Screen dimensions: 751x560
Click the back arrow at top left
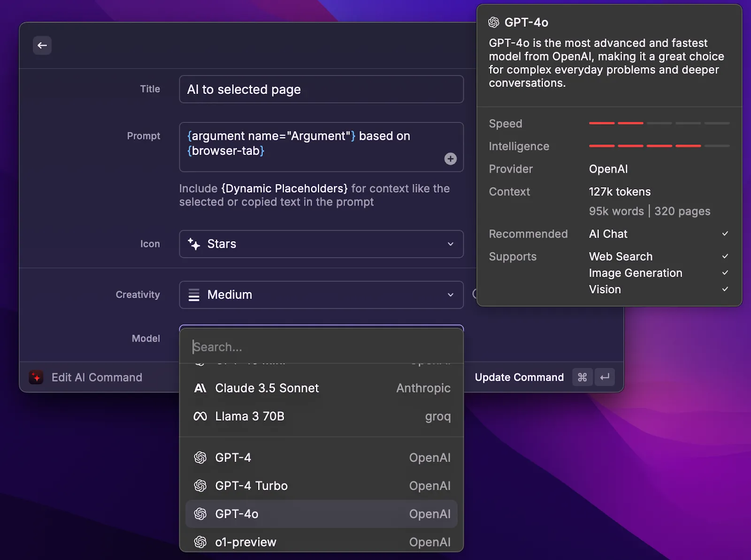pos(42,45)
